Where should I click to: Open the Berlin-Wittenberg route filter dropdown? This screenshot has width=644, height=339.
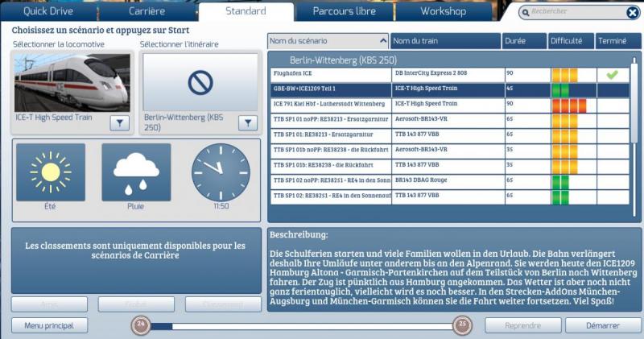pyautogui.click(x=248, y=123)
